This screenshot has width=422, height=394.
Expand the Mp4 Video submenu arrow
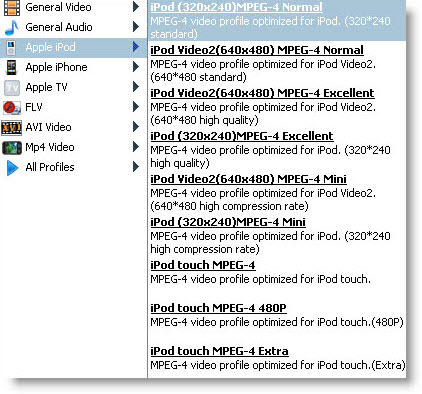point(136,146)
